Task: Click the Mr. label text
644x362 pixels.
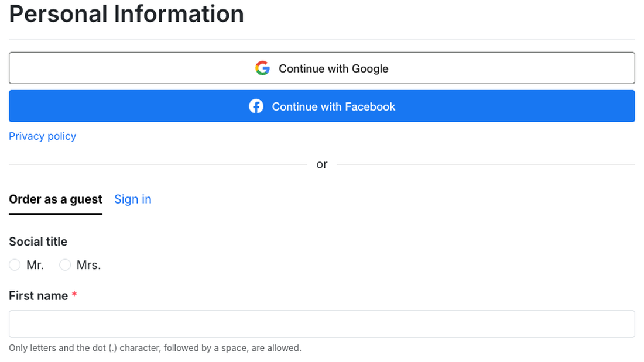Action: click(x=35, y=265)
